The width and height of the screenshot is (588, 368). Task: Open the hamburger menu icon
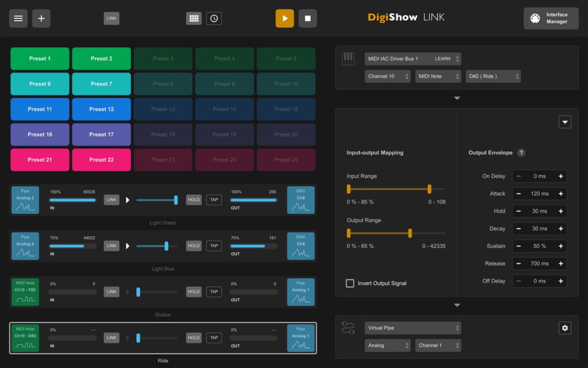pos(18,18)
